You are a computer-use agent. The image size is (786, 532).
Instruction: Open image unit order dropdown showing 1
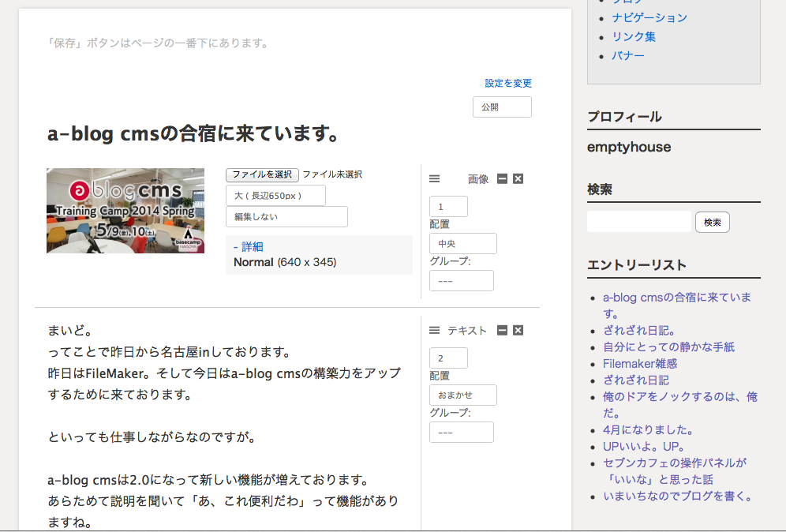(449, 207)
